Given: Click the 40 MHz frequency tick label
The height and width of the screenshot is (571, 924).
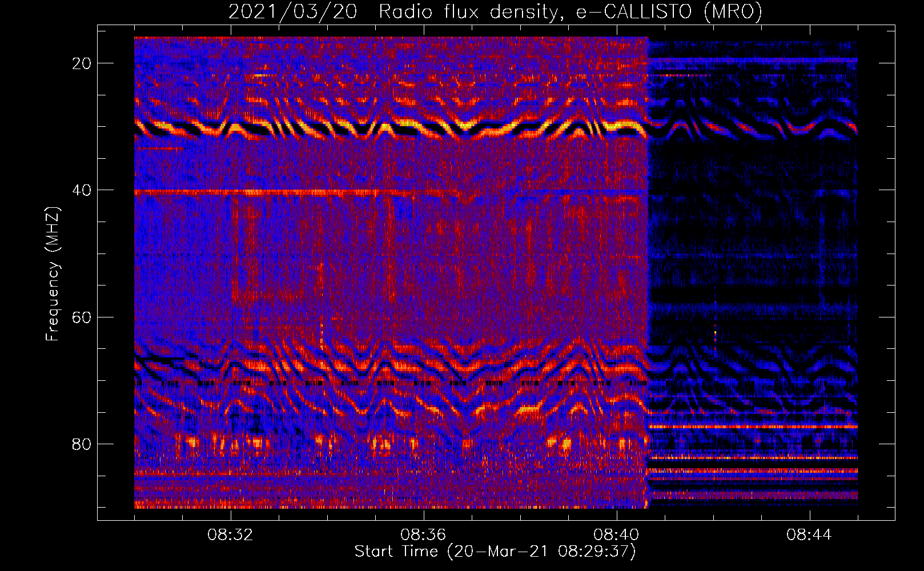Looking at the screenshot, I should (x=82, y=190).
